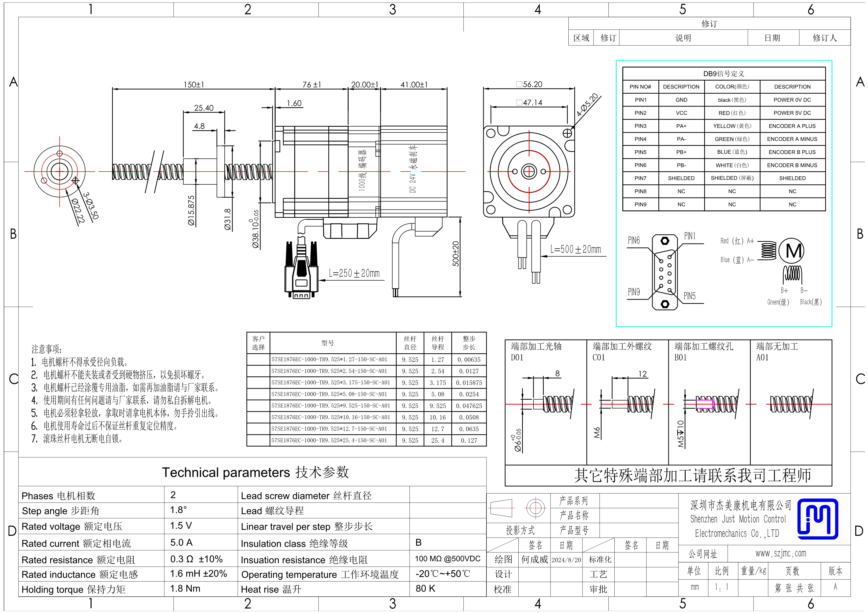The height and width of the screenshot is (613, 868).
Task: Select customer checkbox for TR9.525*25.4 model
Action: coord(258,440)
